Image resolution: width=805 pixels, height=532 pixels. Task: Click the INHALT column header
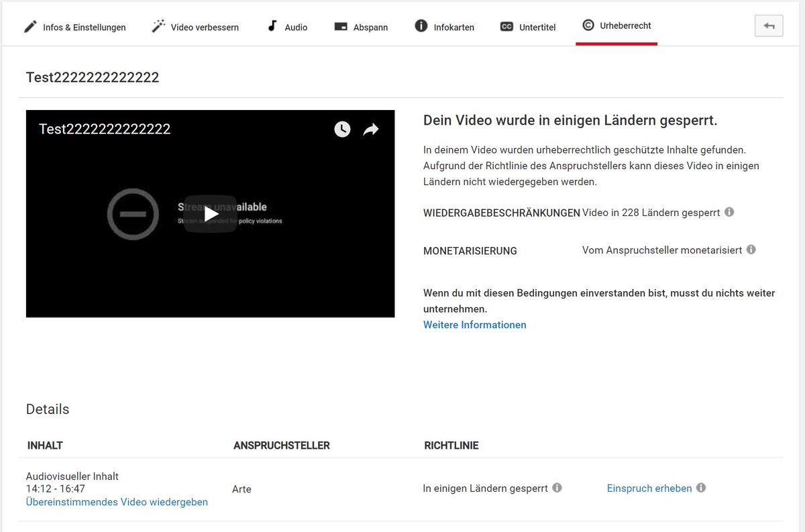point(45,445)
